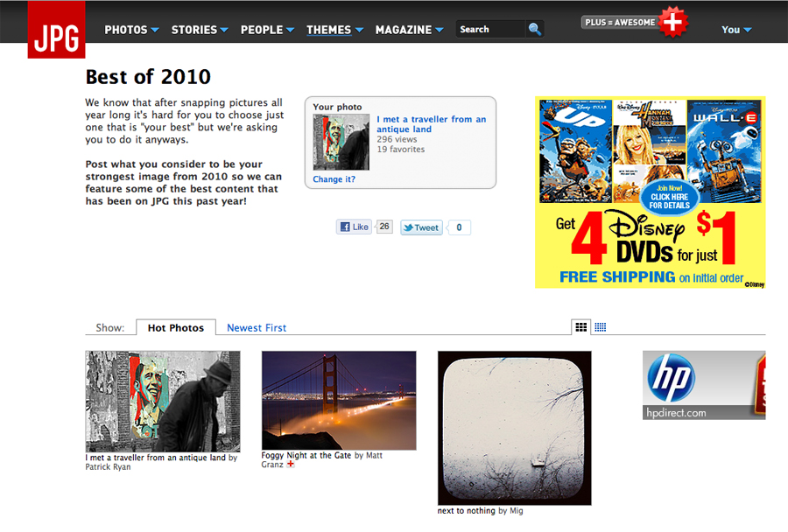The image size is (788, 532).
Task: Open the Foggy Night at the Gate thumbnail
Action: coord(339,400)
